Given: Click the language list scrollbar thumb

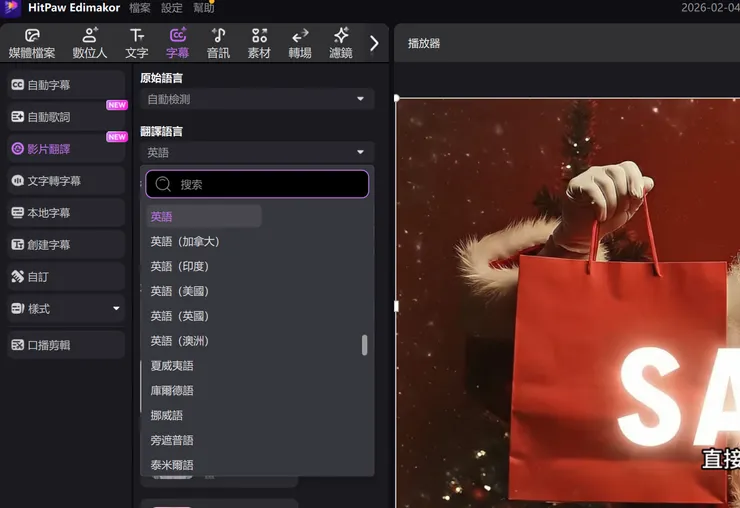Looking at the screenshot, I should 364,345.
